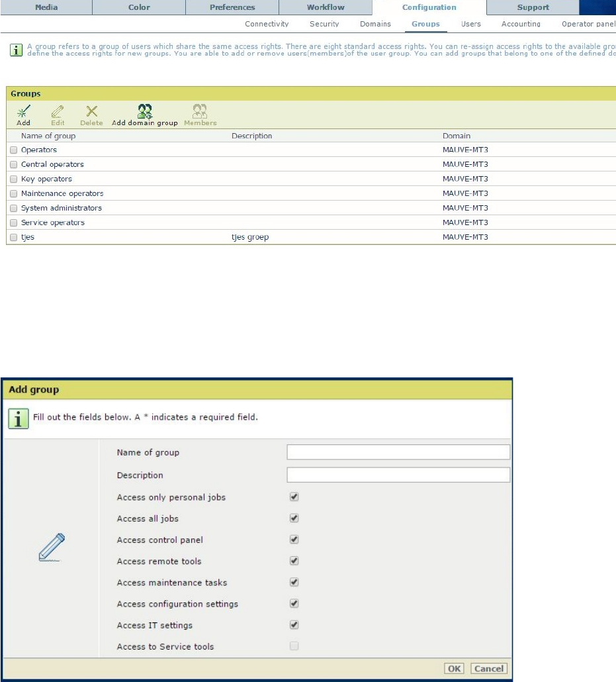Open the Color tab
Viewport: 616px width, 682px height.
(x=139, y=7)
